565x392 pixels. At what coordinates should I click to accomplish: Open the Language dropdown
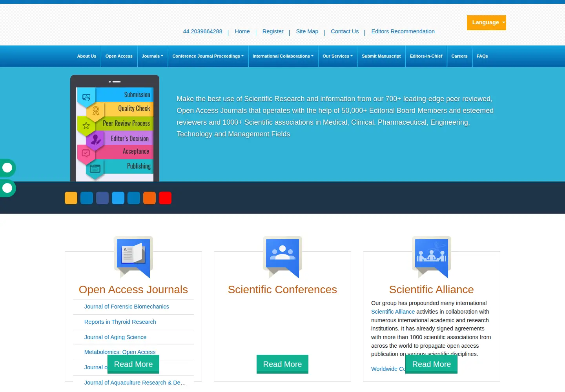(x=487, y=23)
